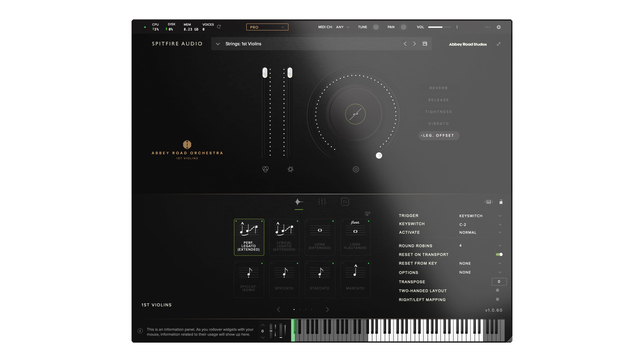
Task: Click the Transpose value field
Action: point(499,282)
